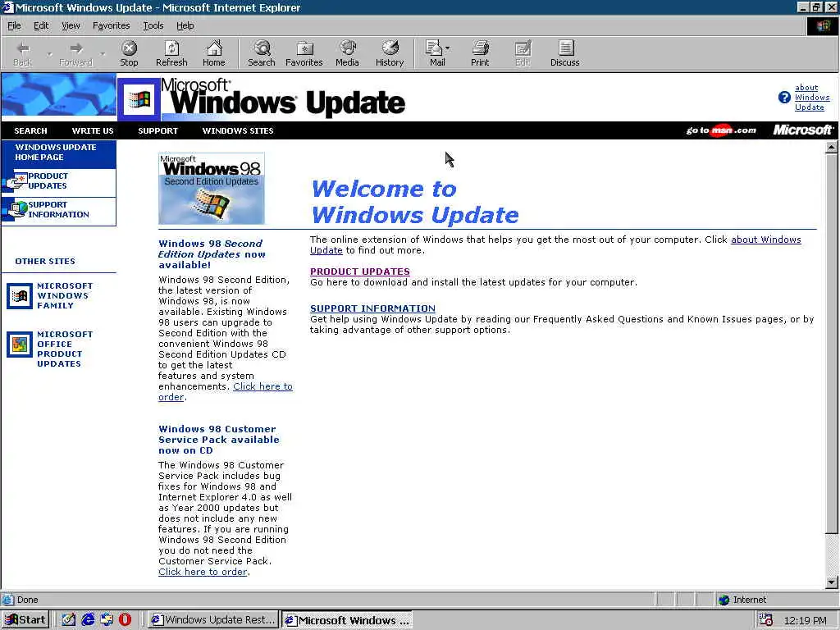The width and height of the screenshot is (840, 630).
Task: Click the 12:19 PM clock
Action: coord(805,620)
